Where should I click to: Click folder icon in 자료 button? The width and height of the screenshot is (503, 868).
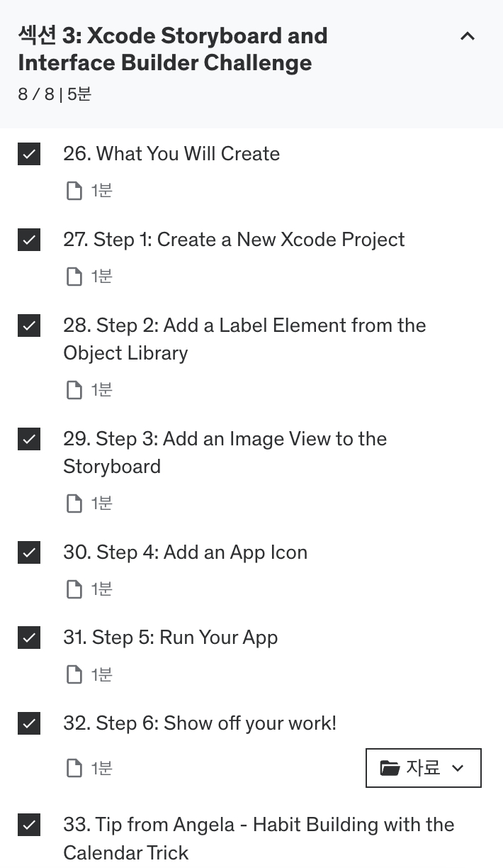(x=390, y=768)
